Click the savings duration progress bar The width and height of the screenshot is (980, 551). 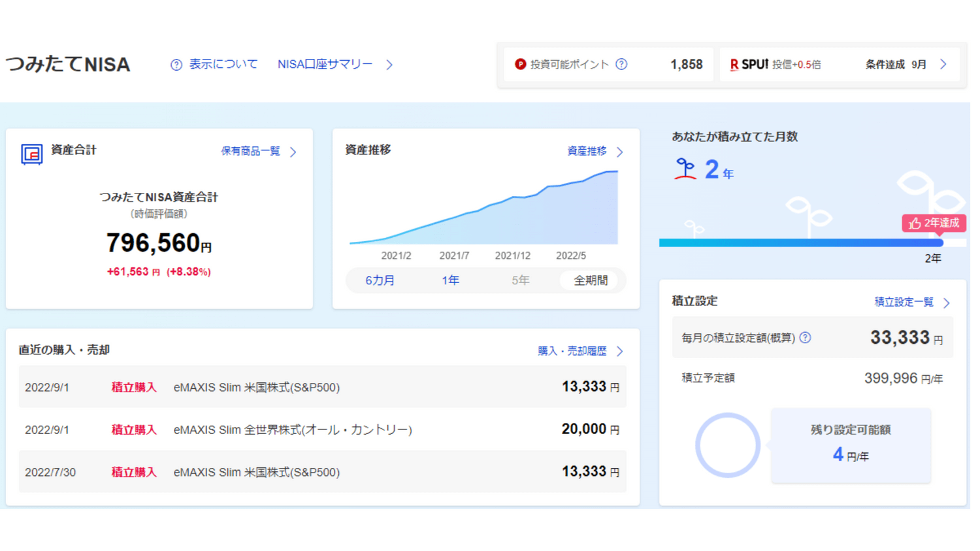click(x=800, y=242)
